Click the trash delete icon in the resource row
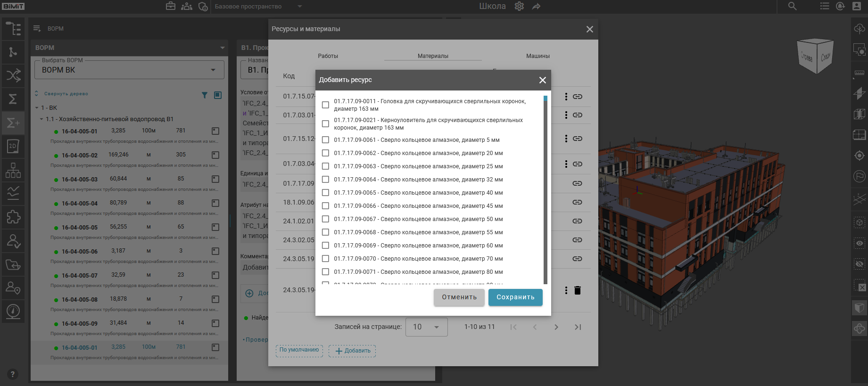Screen dimensions: 868x386 tap(577, 290)
